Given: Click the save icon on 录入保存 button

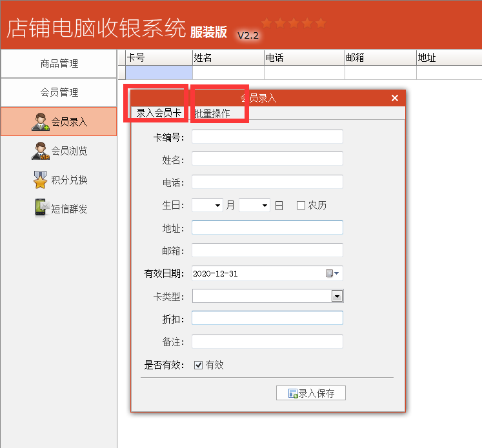Looking at the screenshot, I should 293,393.
